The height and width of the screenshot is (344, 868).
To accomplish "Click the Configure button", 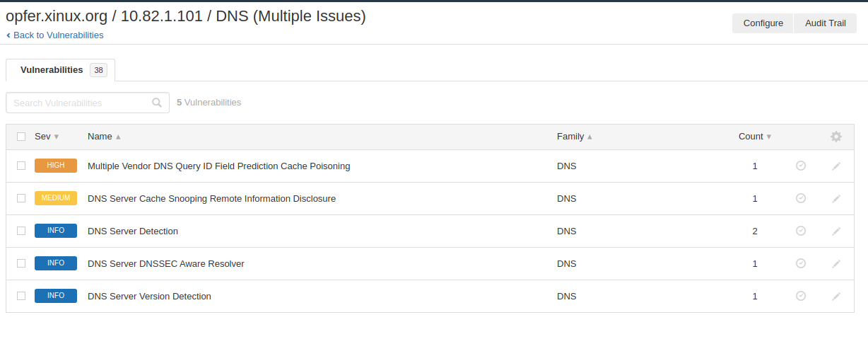I will pos(763,23).
